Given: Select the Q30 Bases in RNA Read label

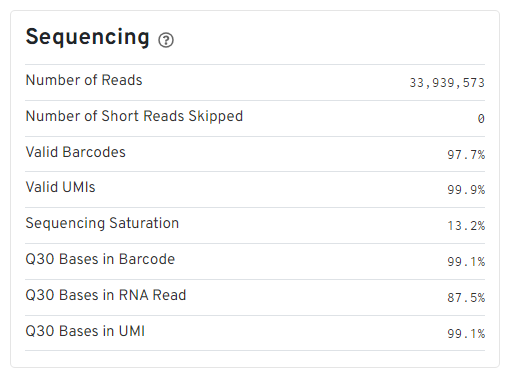Looking at the screenshot, I should pos(106,295).
